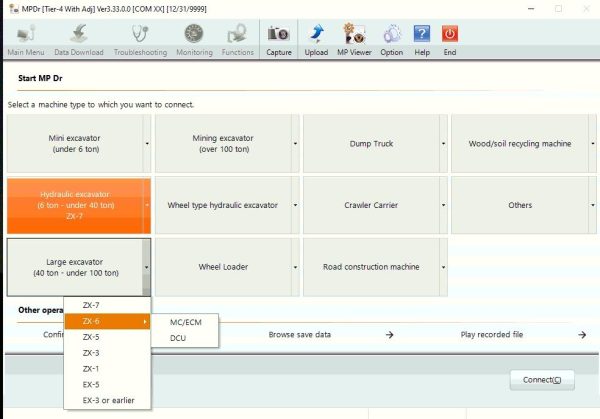Expand Others dropdown arrow

(x=592, y=205)
